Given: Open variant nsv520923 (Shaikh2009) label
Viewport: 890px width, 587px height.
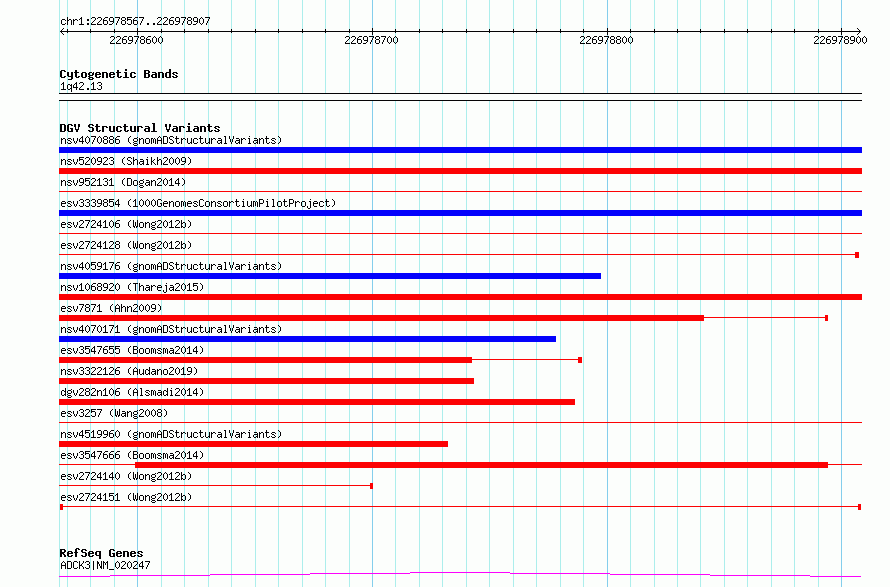Looking at the screenshot, I should click(126, 161).
